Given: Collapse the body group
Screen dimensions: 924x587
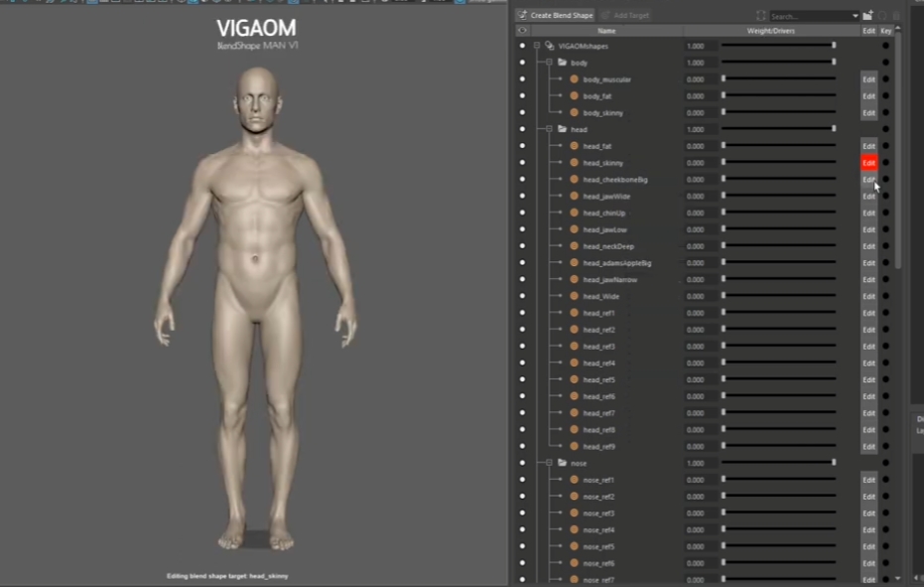Looking at the screenshot, I should 549,62.
